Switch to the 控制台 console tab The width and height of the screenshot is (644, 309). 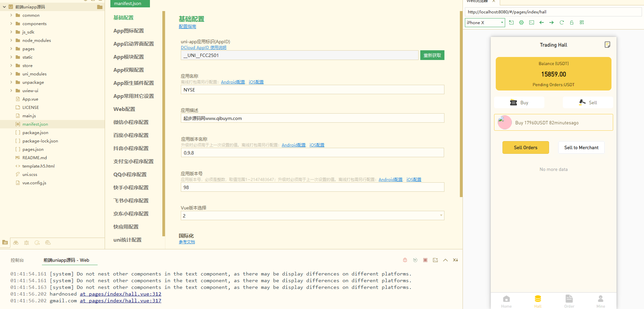tap(17, 260)
